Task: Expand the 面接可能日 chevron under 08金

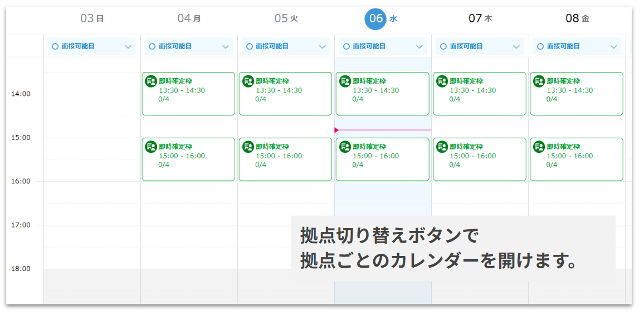Action: (613, 47)
